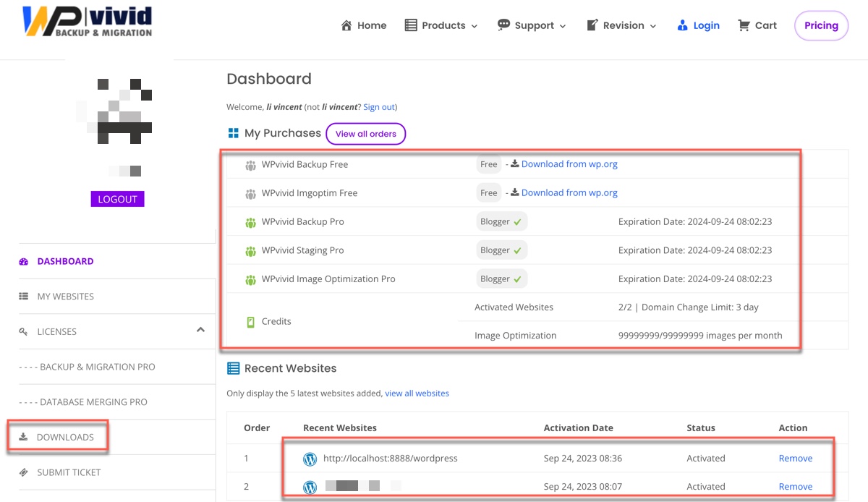The height and width of the screenshot is (502, 868).
Task: Click the Blogger badge for Backup Pro
Action: [502, 222]
